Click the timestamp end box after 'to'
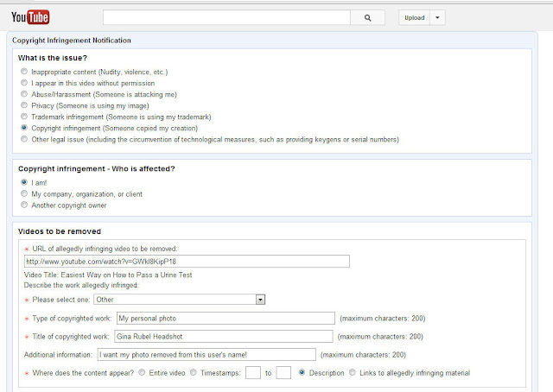Image resolution: width=553 pixels, height=392 pixels. pos(283,373)
